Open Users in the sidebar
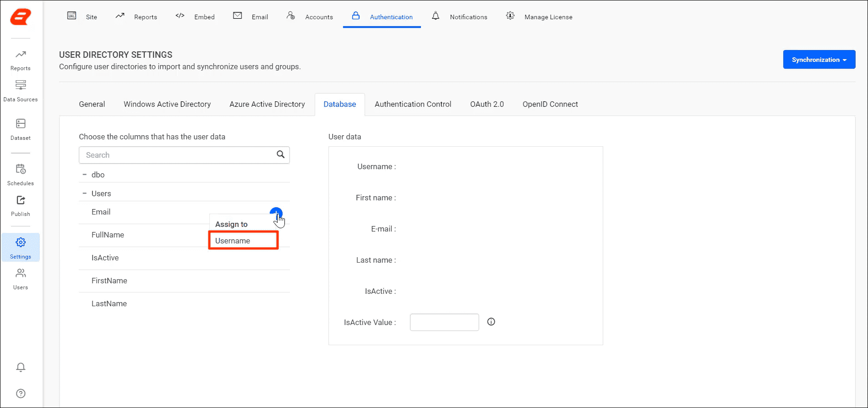868x408 pixels. click(x=21, y=279)
